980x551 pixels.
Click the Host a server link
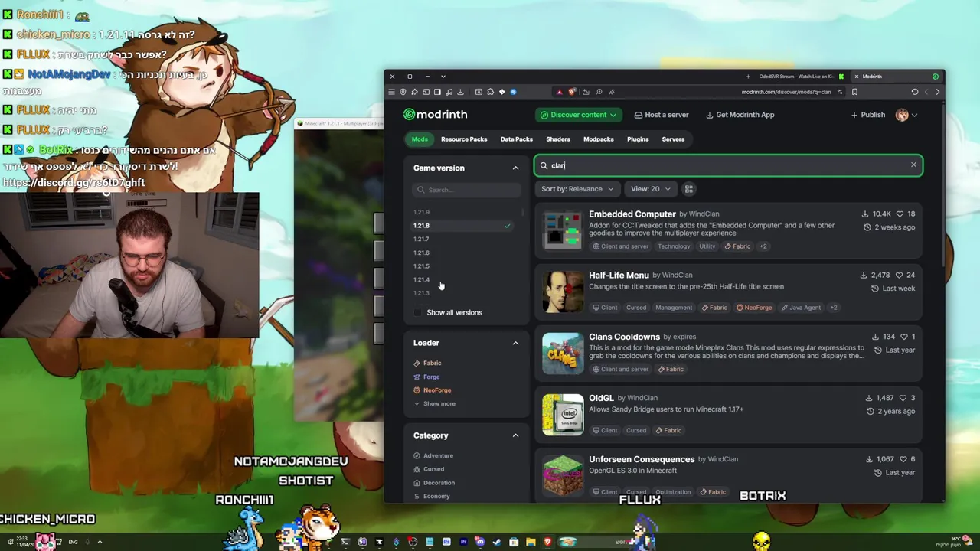pyautogui.click(x=661, y=115)
